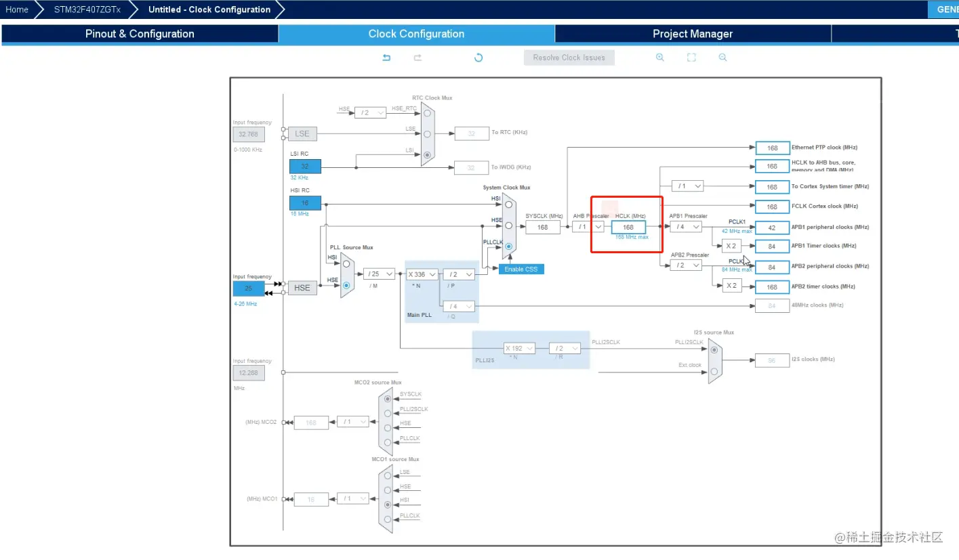959x560 pixels.
Task: Click the LSE input frequency field 32.768
Action: click(249, 134)
